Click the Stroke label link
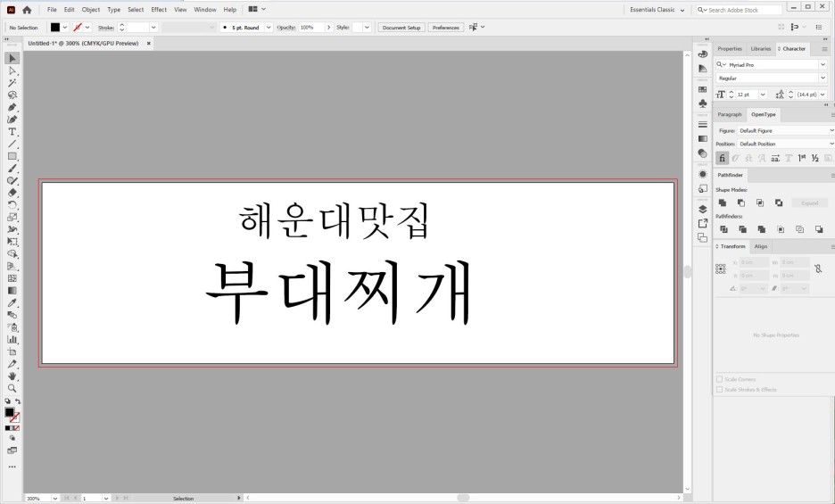 point(106,27)
